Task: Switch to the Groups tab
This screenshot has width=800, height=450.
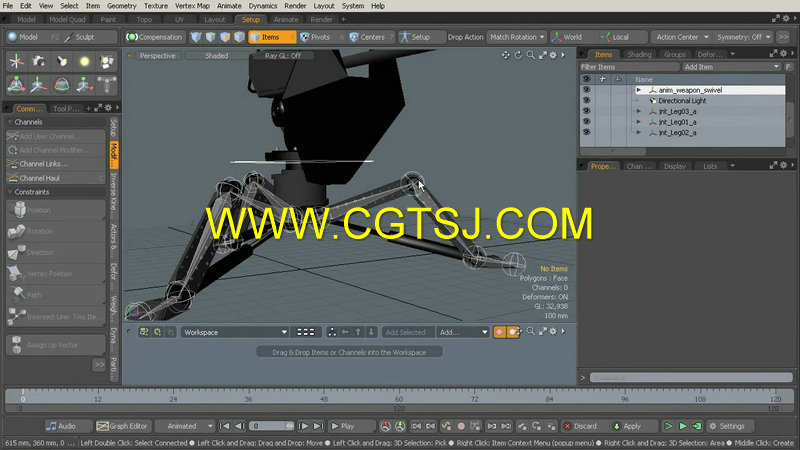Action: [x=674, y=54]
